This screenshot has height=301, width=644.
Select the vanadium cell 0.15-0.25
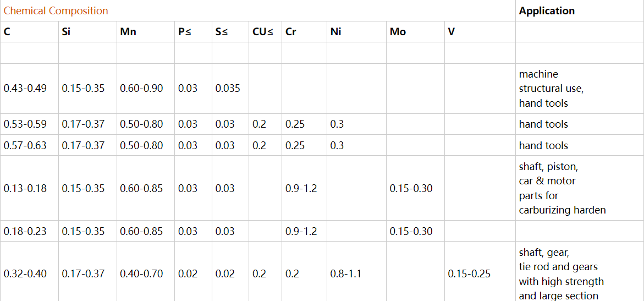tap(469, 274)
